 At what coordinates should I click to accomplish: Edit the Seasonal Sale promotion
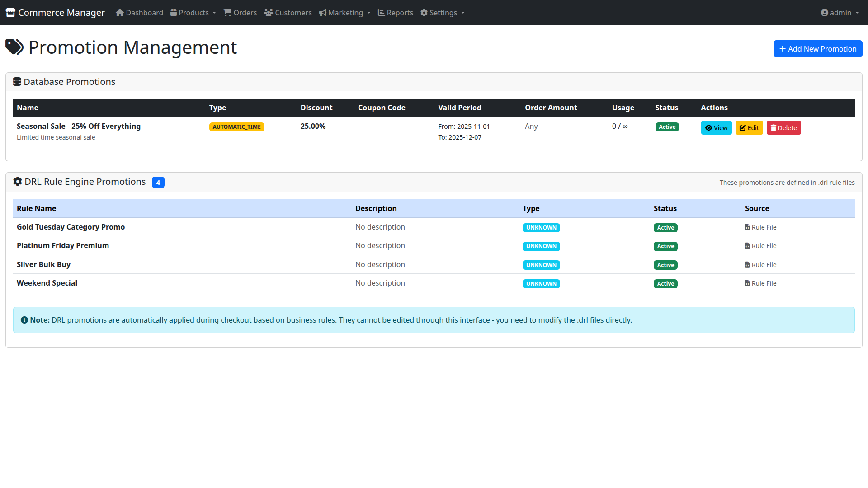click(749, 128)
